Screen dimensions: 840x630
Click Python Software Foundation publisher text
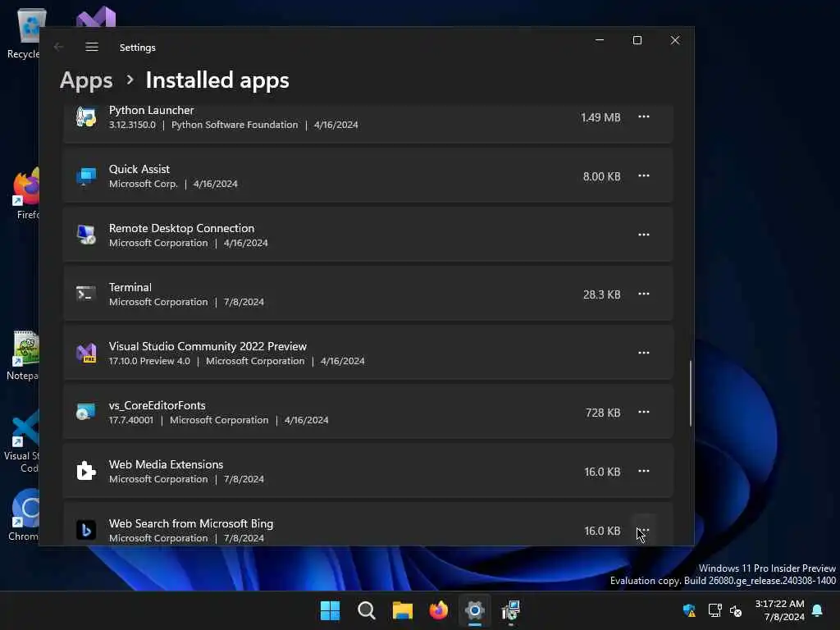coord(235,125)
